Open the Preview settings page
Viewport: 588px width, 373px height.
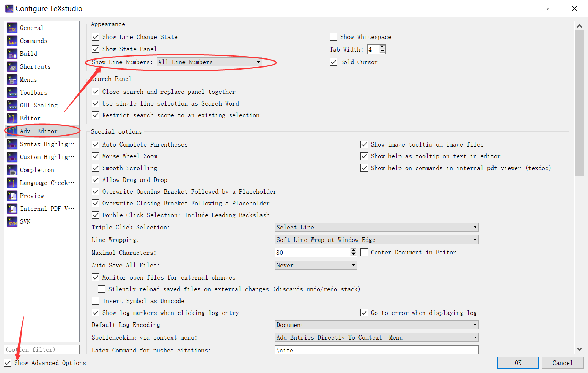coord(42,196)
